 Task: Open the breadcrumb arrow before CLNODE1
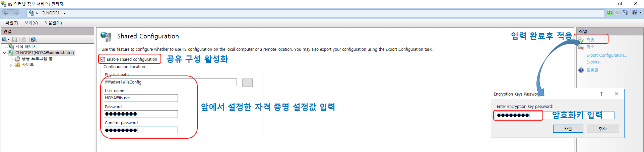[x=37, y=13]
